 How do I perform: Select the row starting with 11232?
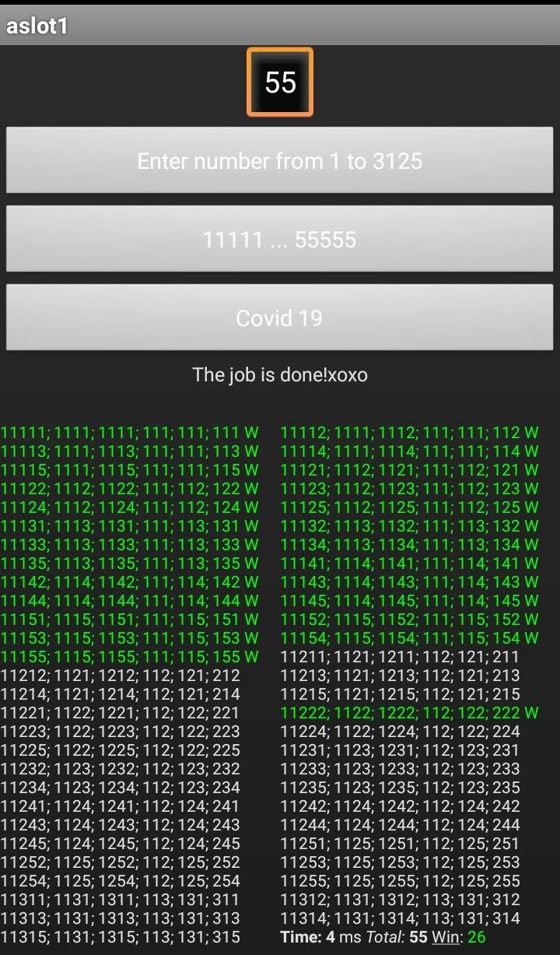click(x=121, y=768)
